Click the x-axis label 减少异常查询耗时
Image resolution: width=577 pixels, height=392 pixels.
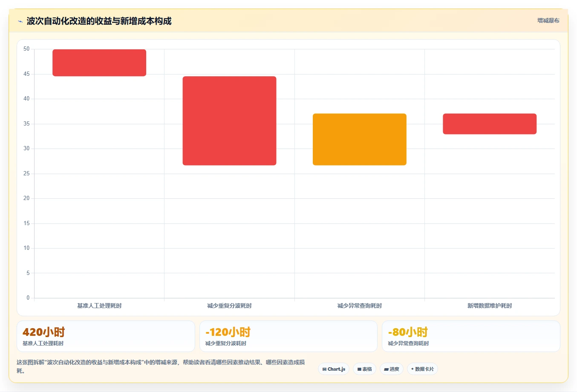(360, 306)
